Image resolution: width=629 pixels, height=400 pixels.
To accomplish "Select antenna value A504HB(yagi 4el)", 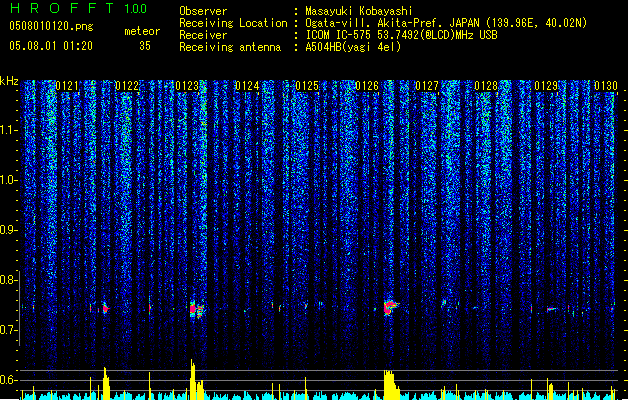I will pyautogui.click(x=353, y=47).
